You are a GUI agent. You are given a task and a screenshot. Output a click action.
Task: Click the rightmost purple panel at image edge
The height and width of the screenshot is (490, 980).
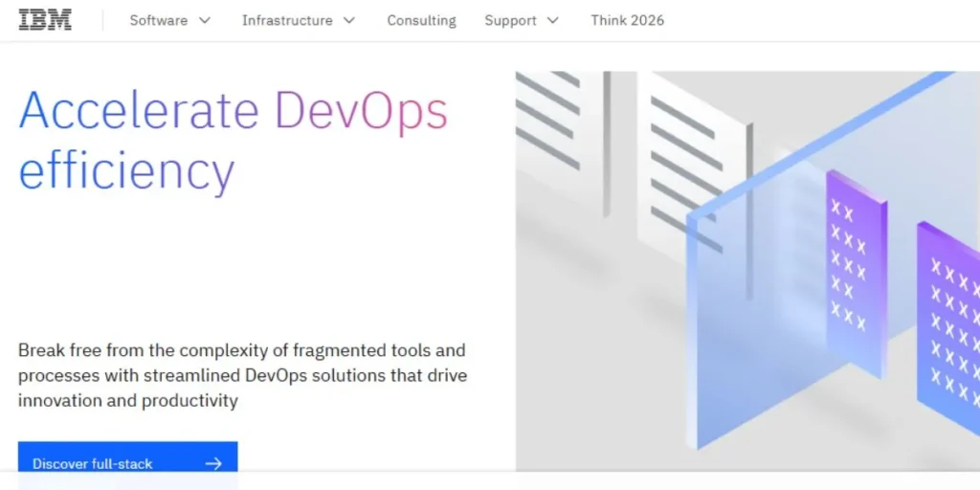point(949,325)
